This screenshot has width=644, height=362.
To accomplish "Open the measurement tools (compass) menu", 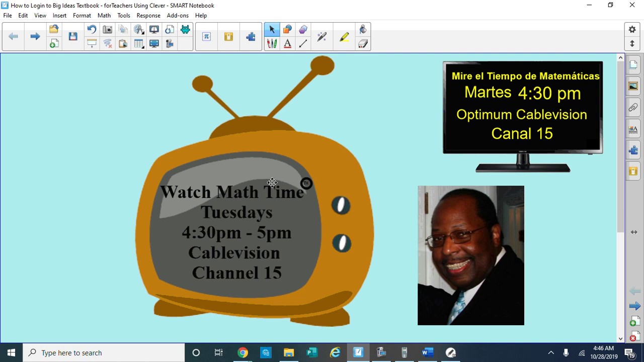I will (x=139, y=29).
